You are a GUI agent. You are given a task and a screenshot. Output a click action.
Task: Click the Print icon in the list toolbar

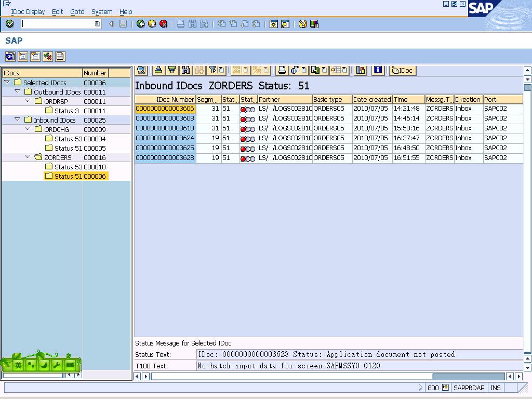[158, 71]
